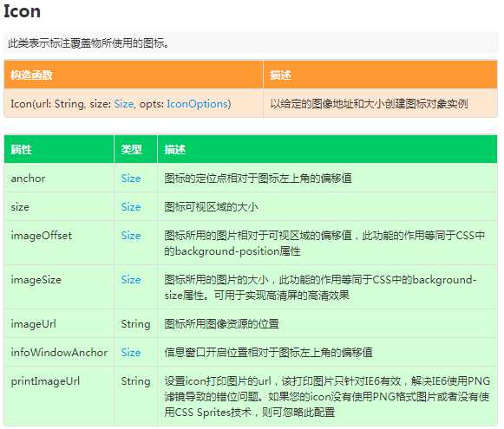Image resolution: width=504 pixels, height=429 pixels.
Task: Select the printImageUrl property name
Action: pyautogui.click(x=45, y=381)
